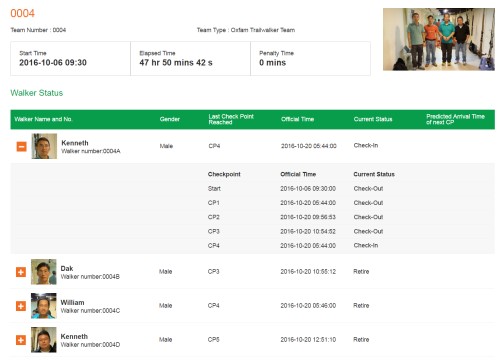The image size is (500, 360).
Task: Click the time 2016-10-20 10:54:52
Action: (308, 231)
